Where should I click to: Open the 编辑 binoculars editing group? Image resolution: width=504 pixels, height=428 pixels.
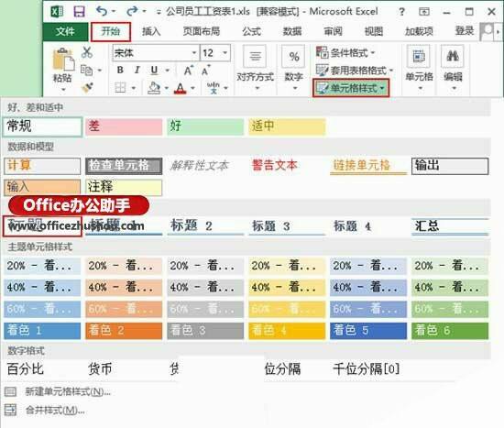(x=453, y=68)
